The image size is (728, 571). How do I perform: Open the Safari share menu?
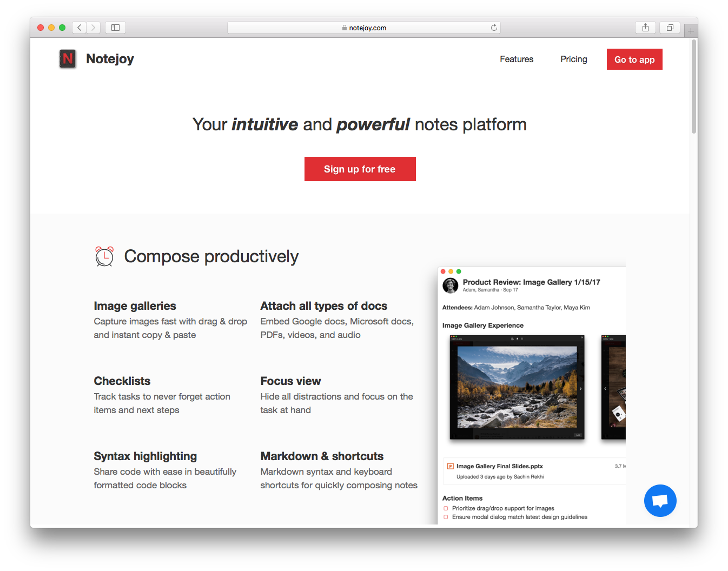coord(645,28)
